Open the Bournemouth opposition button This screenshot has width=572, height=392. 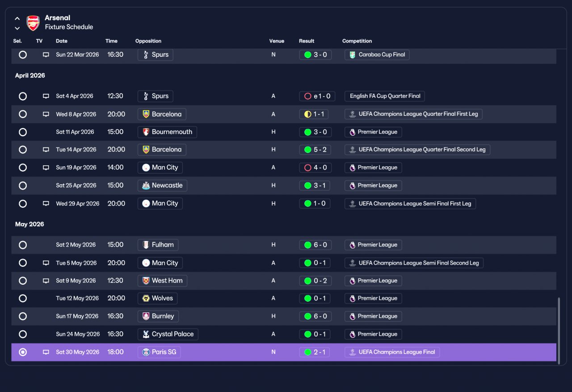pos(167,132)
